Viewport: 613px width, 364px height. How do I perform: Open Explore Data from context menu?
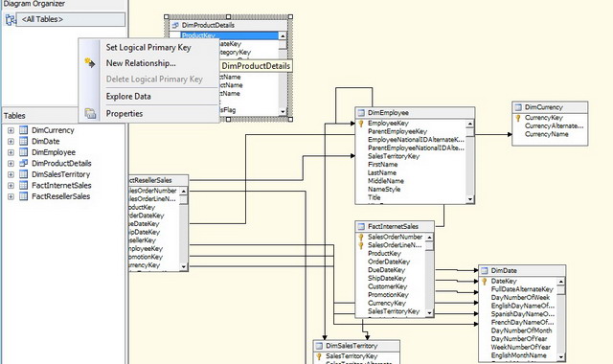click(128, 96)
